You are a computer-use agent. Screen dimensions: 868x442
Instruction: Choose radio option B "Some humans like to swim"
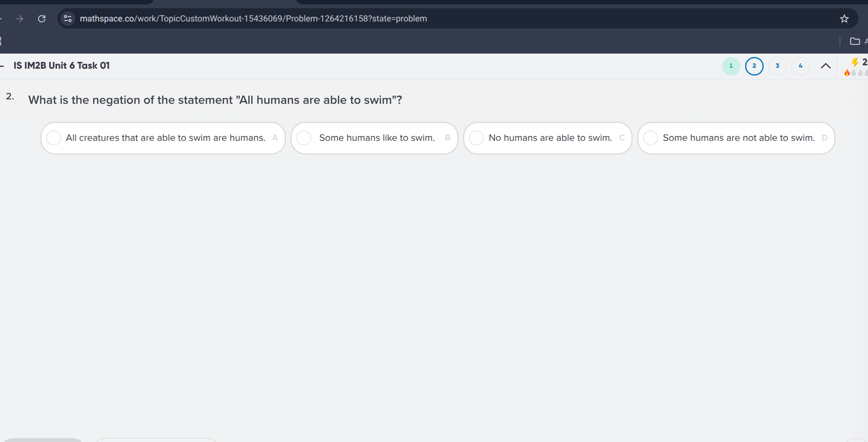tap(304, 138)
